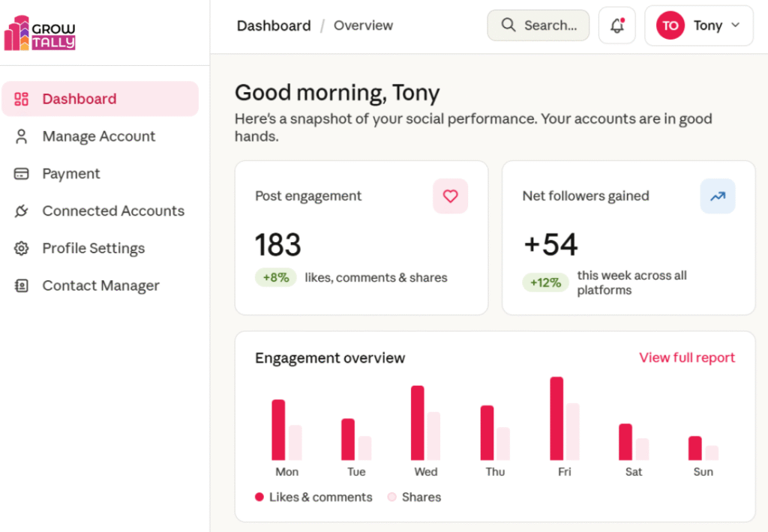
Task: Go to the Payment page
Action: point(100,174)
